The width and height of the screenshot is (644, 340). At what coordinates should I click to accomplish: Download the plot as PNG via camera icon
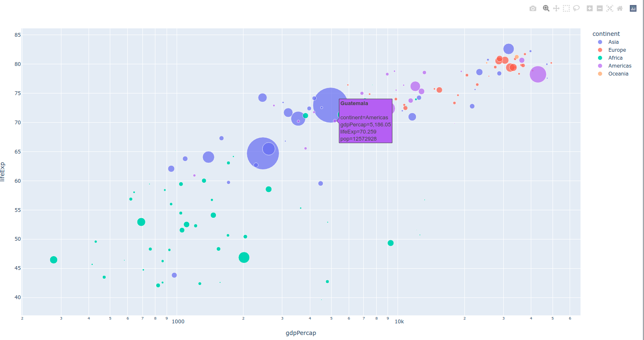(533, 8)
